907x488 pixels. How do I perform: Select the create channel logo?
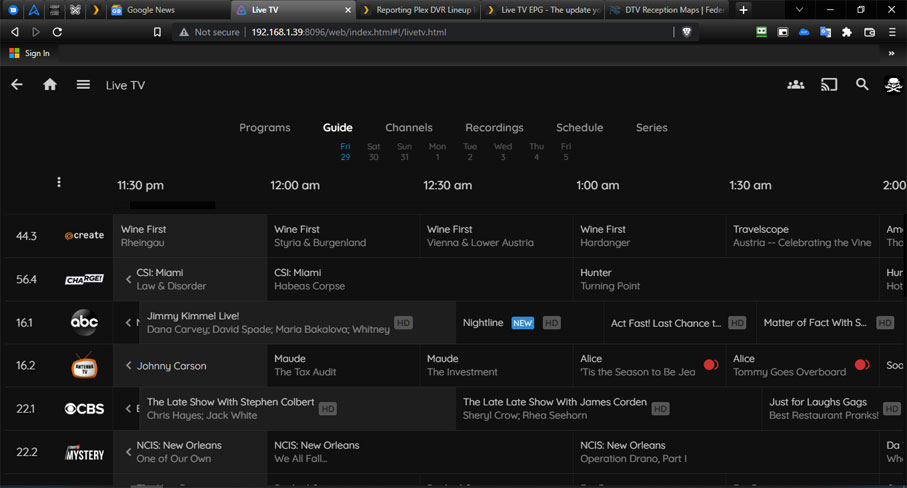click(84, 235)
